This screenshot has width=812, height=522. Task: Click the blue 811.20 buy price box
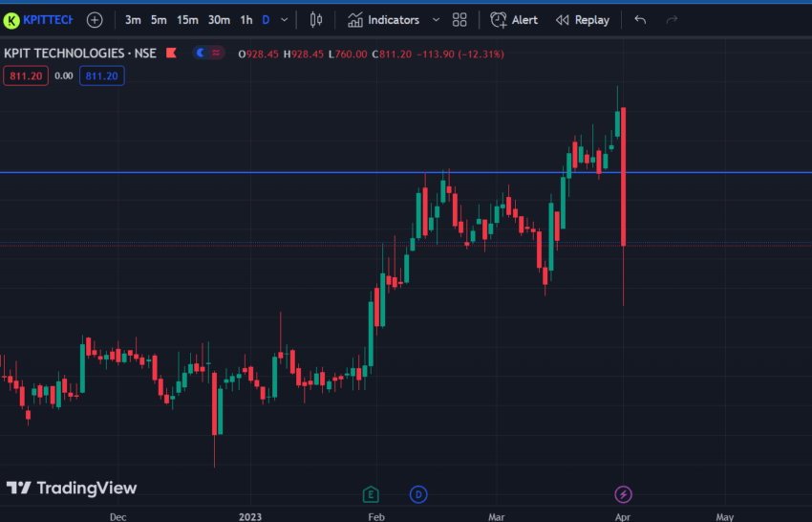click(101, 76)
